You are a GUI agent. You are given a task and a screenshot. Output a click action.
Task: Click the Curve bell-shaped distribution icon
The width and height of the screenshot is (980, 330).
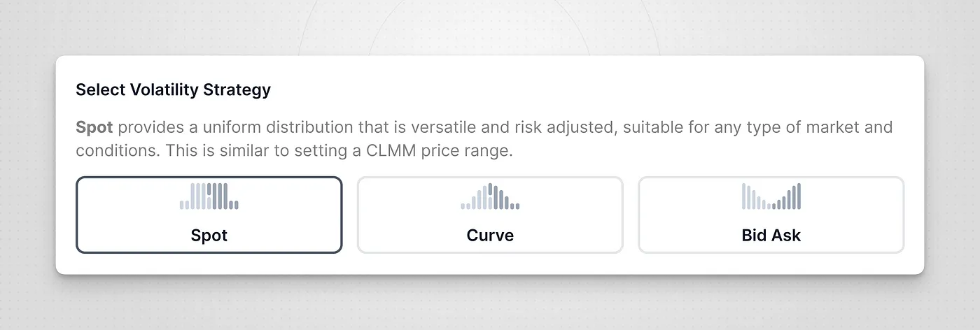click(490, 196)
